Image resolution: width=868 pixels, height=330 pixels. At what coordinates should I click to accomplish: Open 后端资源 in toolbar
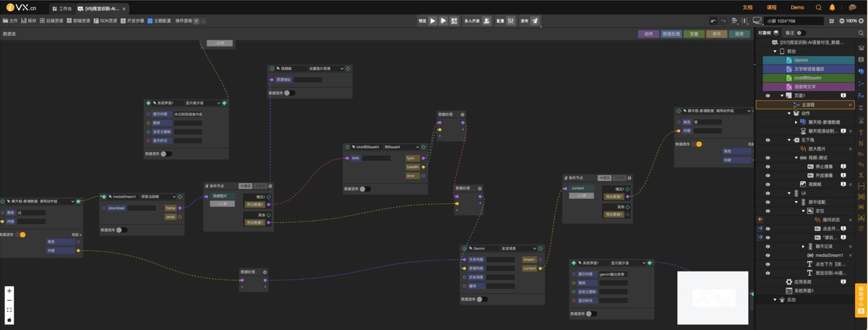point(53,21)
